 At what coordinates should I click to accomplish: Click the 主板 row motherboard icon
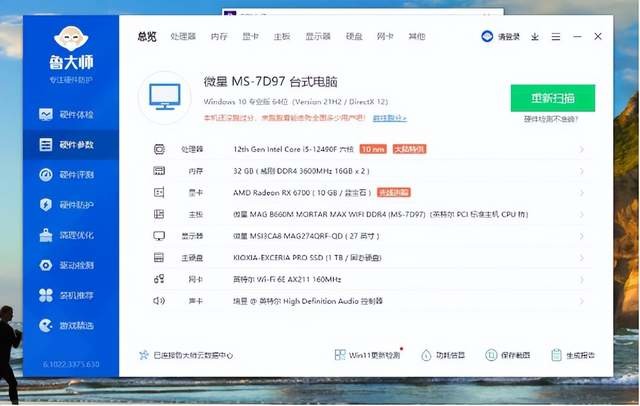[x=159, y=214]
